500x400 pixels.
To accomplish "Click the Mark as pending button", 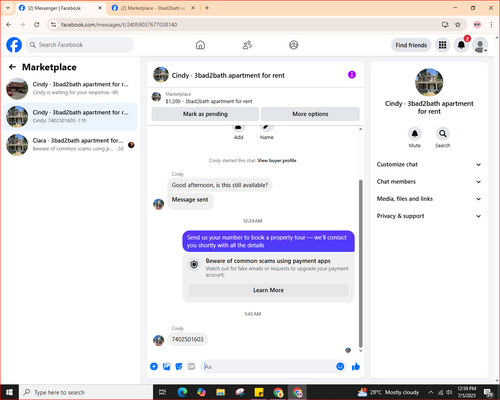I will pyautogui.click(x=205, y=114).
